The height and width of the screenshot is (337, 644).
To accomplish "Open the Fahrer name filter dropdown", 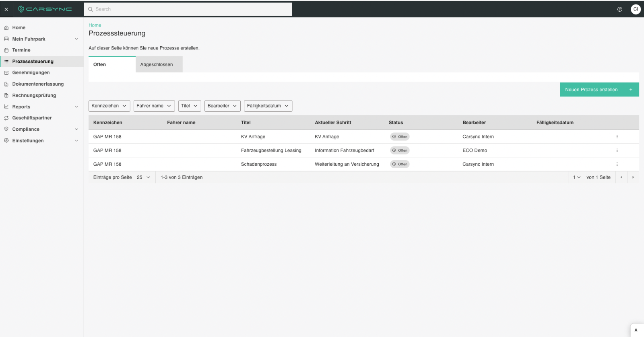I will pyautogui.click(x=154, y=106).
